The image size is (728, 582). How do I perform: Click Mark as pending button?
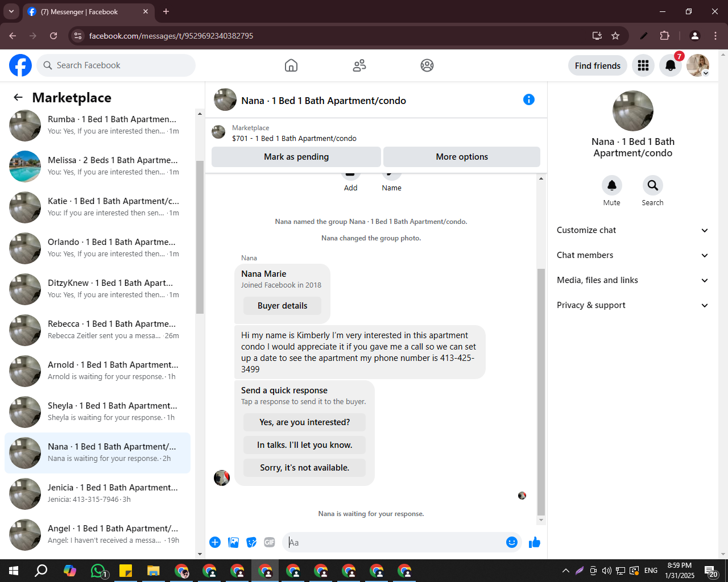click(296, 157)
